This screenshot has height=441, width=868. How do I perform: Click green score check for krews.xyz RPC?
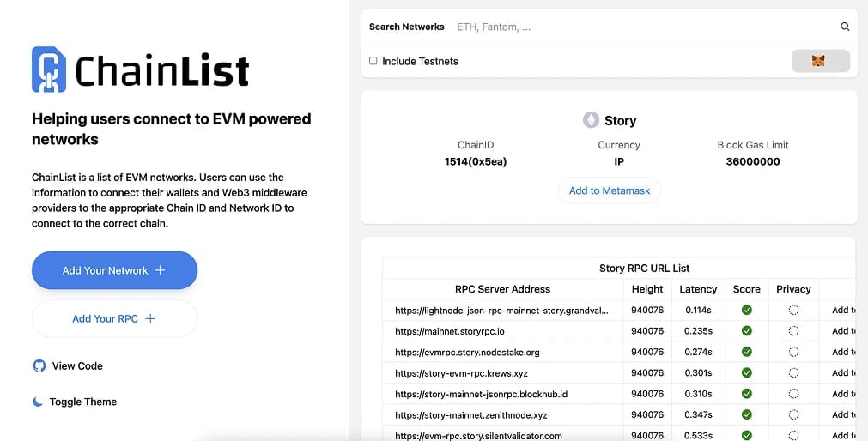click(747, 373)
